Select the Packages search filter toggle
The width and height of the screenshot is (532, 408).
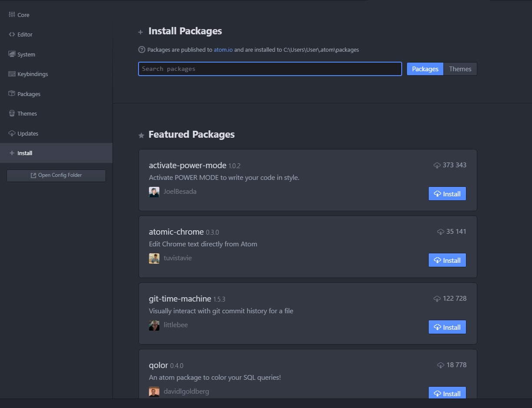pyautogui.click(x=425, y=69)
